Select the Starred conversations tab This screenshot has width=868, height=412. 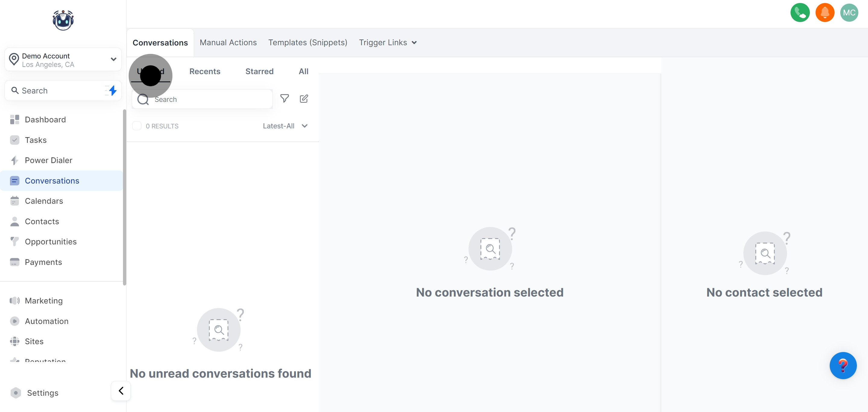(x=259, y=71)
